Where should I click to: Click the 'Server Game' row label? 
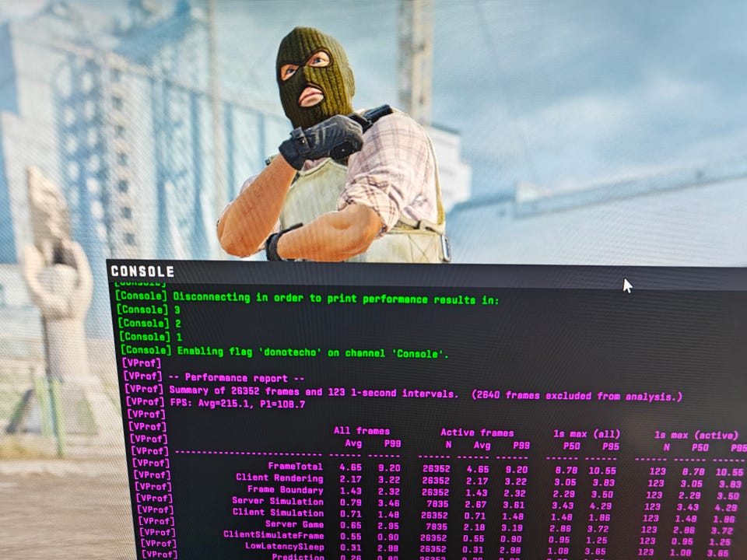point(294,523)
